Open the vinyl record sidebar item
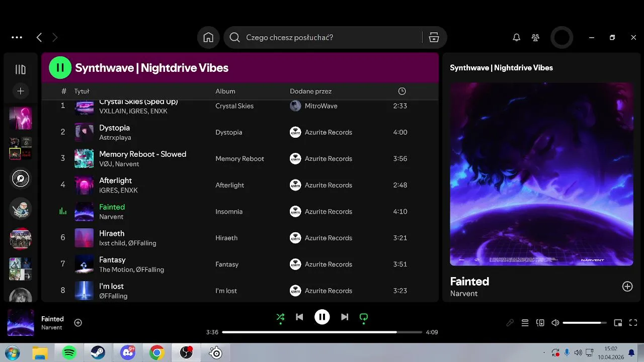The height and width of the screenshot is (362, 644). (x=21, y=178)
